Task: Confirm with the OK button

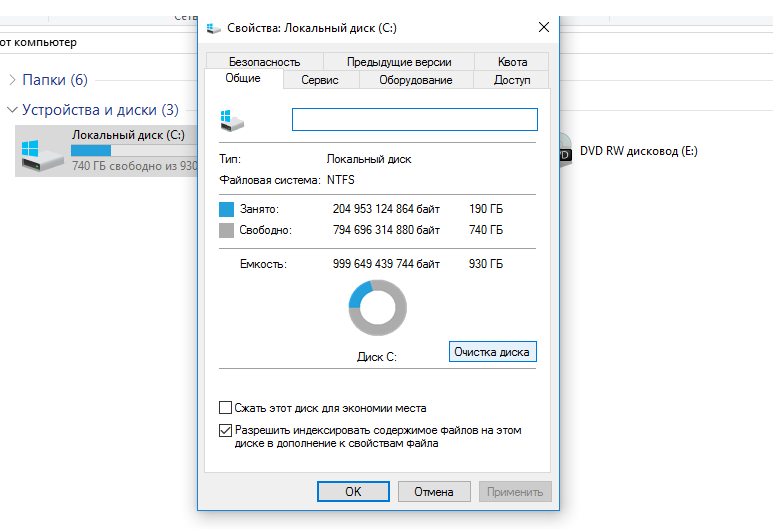Action: tap(353, 492)
